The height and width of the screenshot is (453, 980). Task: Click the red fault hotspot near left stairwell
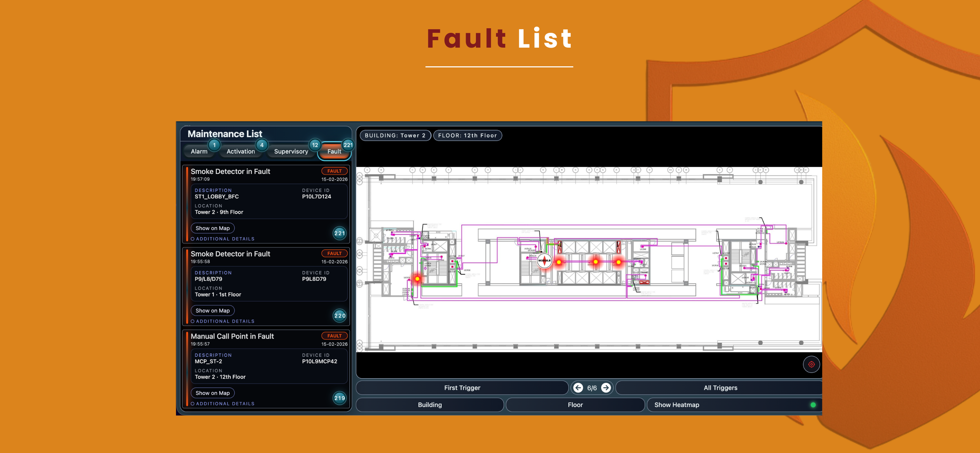(417, 279)
